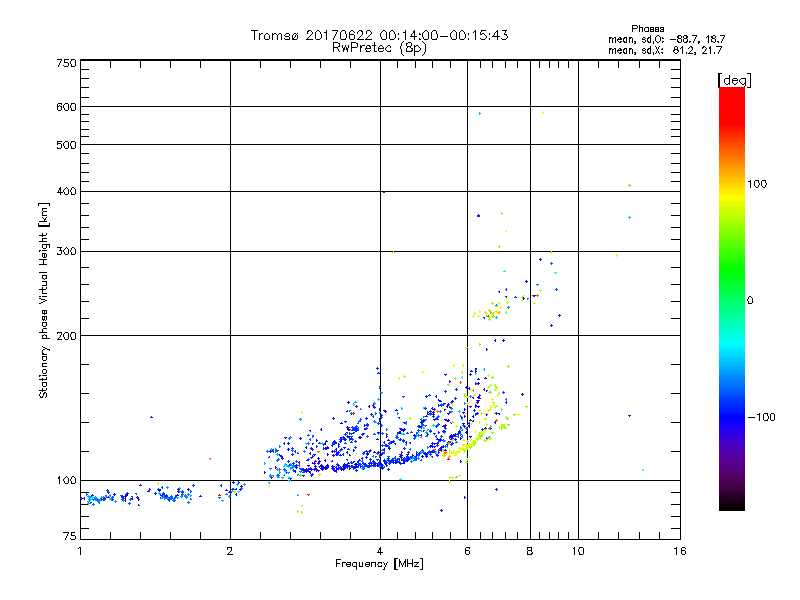Image resolution: width=800 pixels, height=600 pixels.
Task: Select the "mean, sd,X: 81.2, 21.7" line
Action: click(665, 50)
